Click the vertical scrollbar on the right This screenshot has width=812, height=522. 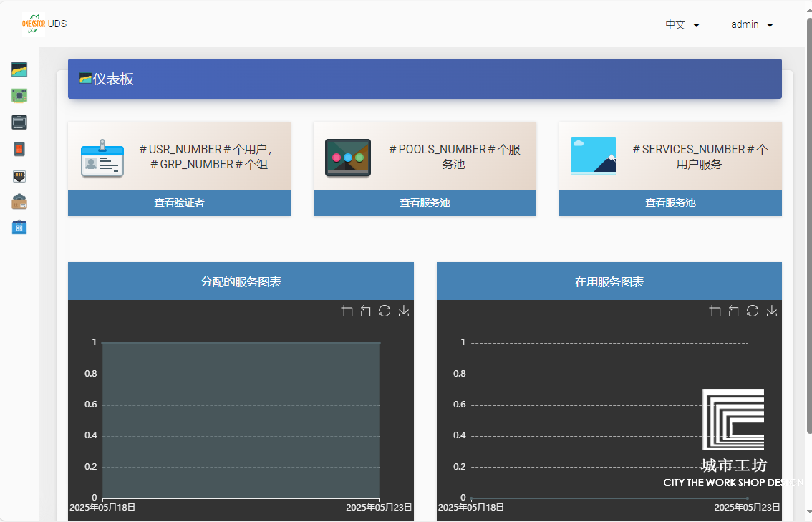click(808, 215)
